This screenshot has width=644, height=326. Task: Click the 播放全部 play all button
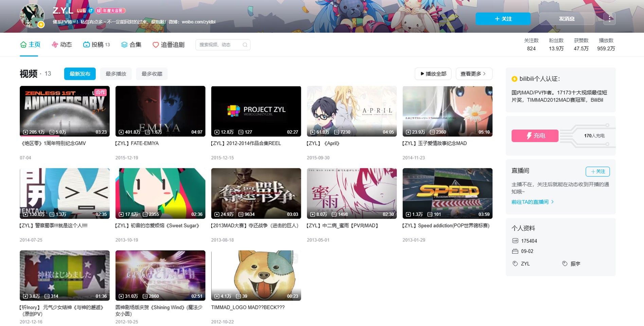tap(433, 74)
